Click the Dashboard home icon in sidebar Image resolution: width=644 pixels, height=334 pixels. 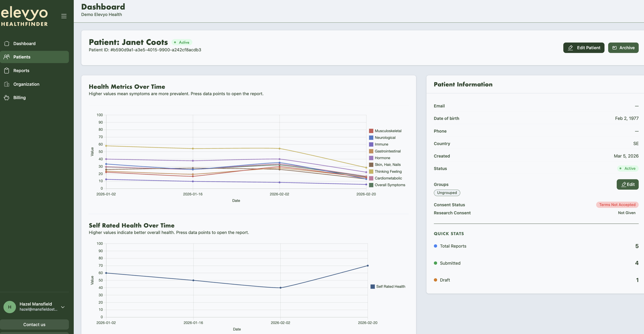pyautogui.click(x=7, y=43)
